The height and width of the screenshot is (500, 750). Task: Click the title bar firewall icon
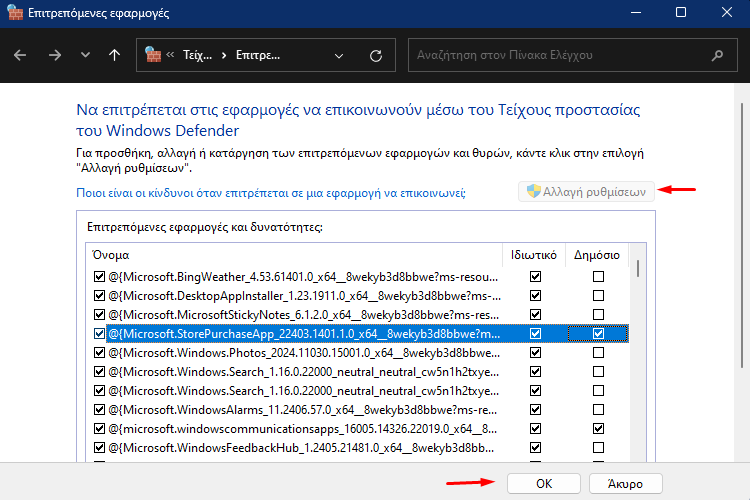point(15,13)
